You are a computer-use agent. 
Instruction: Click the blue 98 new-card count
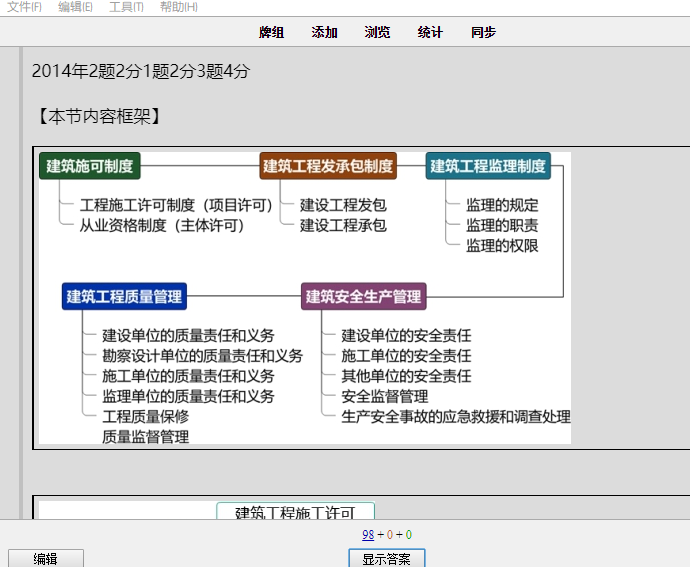pyautogui.click(x=368, y=535)
